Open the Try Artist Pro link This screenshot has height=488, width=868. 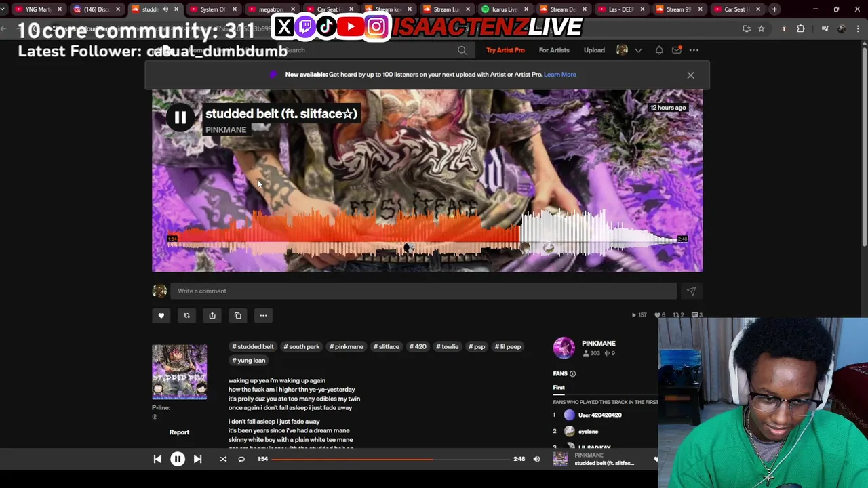point(505,50)
